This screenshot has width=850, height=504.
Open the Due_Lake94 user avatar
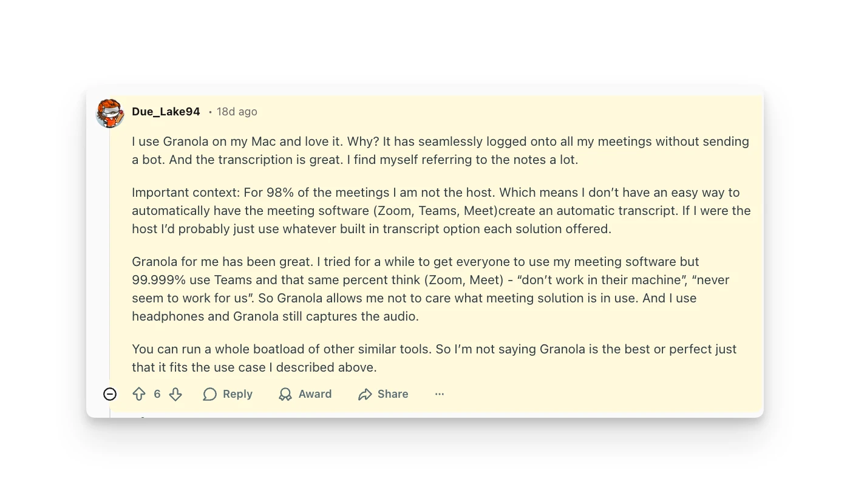click(x=110, y=113)
